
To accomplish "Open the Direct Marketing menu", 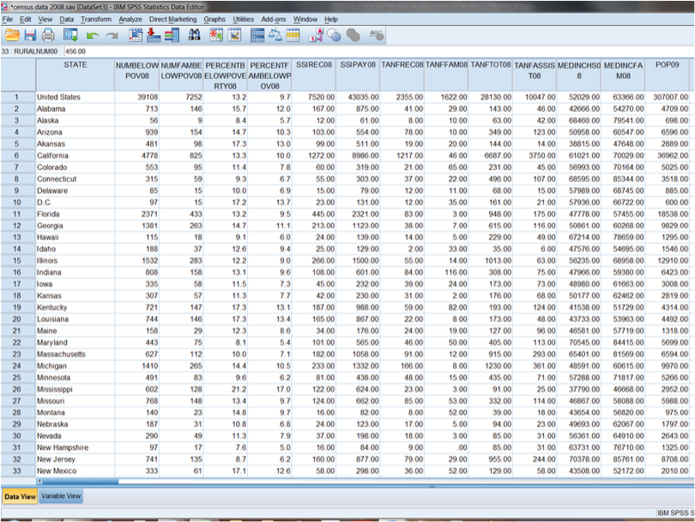I will pos(173,19).
